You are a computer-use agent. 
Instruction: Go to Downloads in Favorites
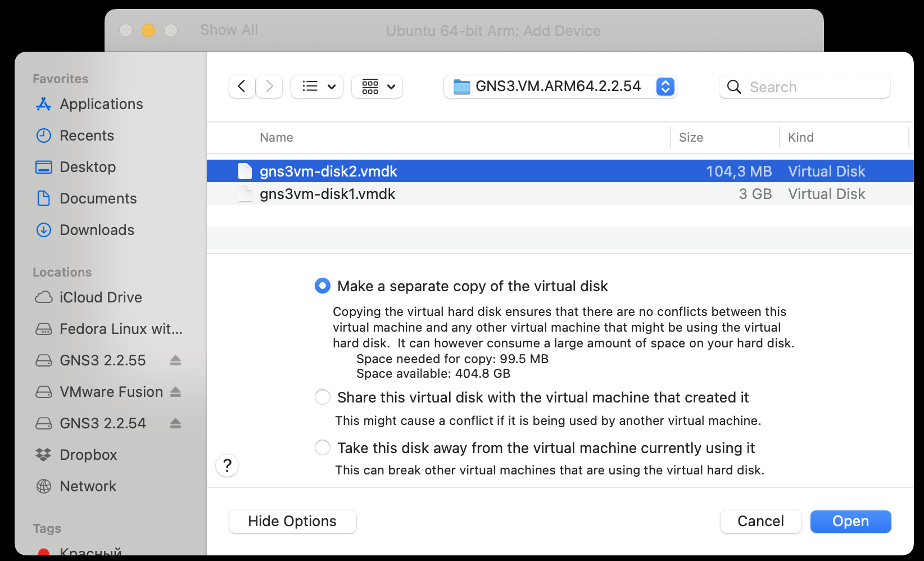point(97,230)
